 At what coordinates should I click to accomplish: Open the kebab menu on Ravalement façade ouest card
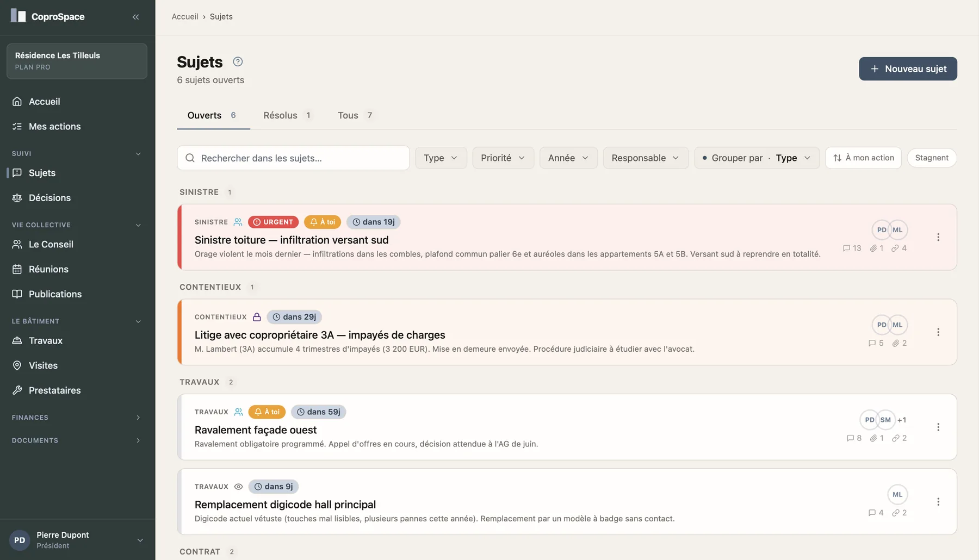click(x=938, y=427)
